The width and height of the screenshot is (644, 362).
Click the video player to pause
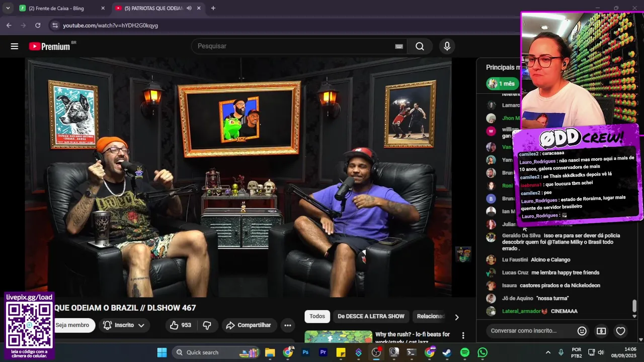(238, 177)
